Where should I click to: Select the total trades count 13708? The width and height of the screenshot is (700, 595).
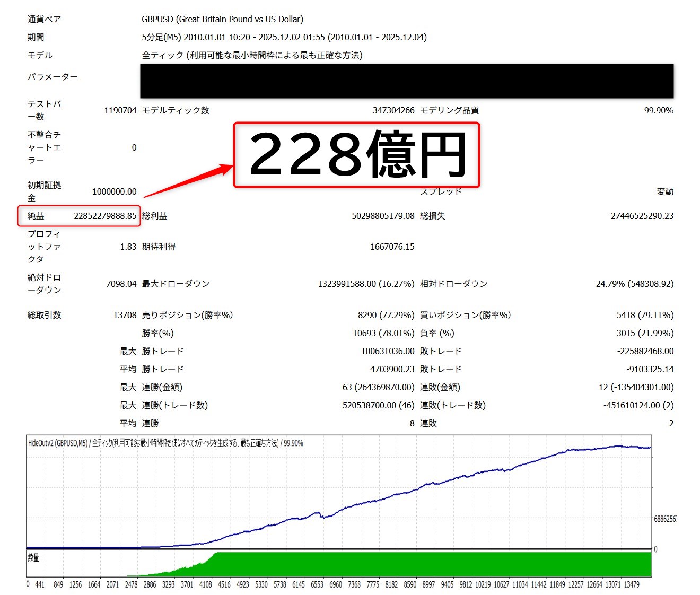click(x=125, y=315)
